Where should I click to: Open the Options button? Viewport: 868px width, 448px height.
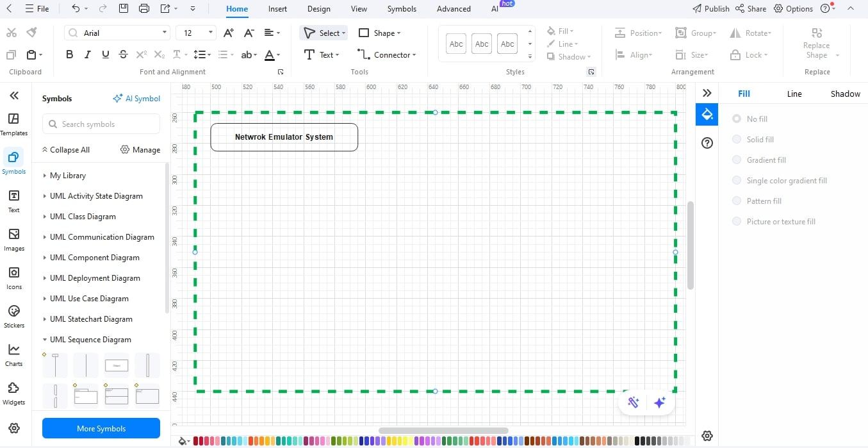click(x=793, y=9)
